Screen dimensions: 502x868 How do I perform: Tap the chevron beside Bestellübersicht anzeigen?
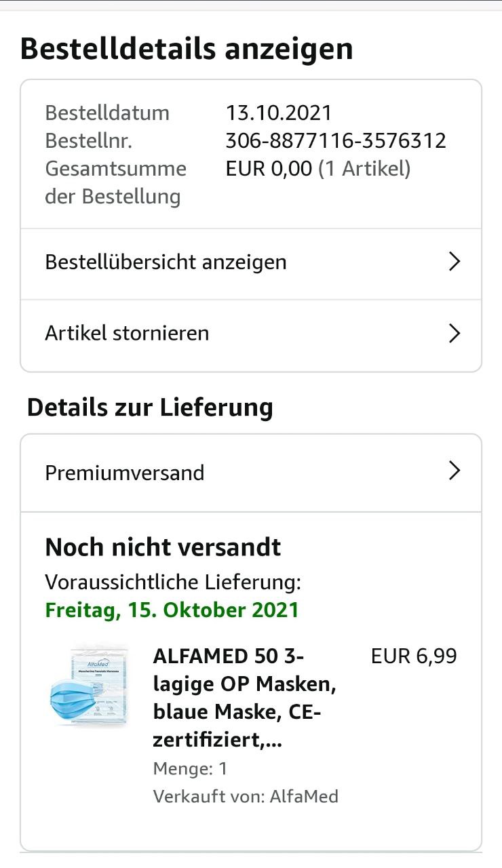tap(455, 262)
